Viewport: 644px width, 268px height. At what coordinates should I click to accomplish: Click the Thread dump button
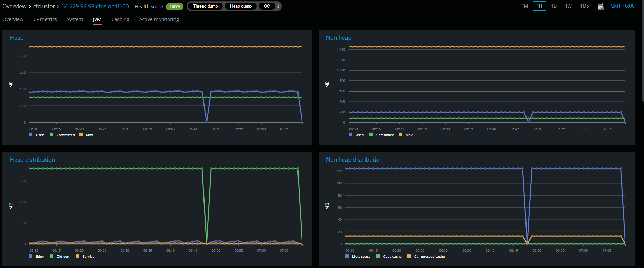(x=205, y=6)
